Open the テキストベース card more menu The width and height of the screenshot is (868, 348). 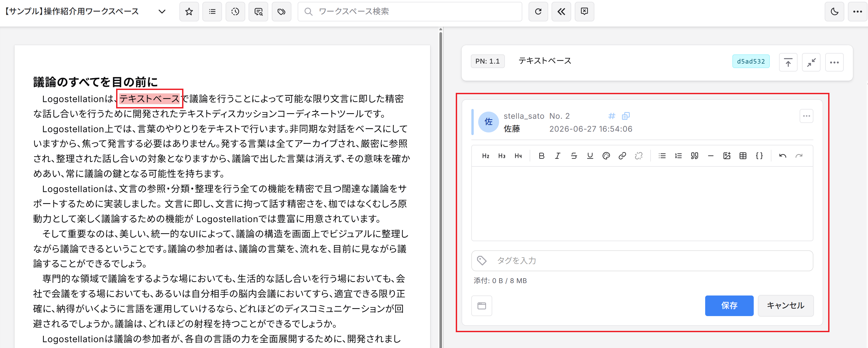click(834, 62)
